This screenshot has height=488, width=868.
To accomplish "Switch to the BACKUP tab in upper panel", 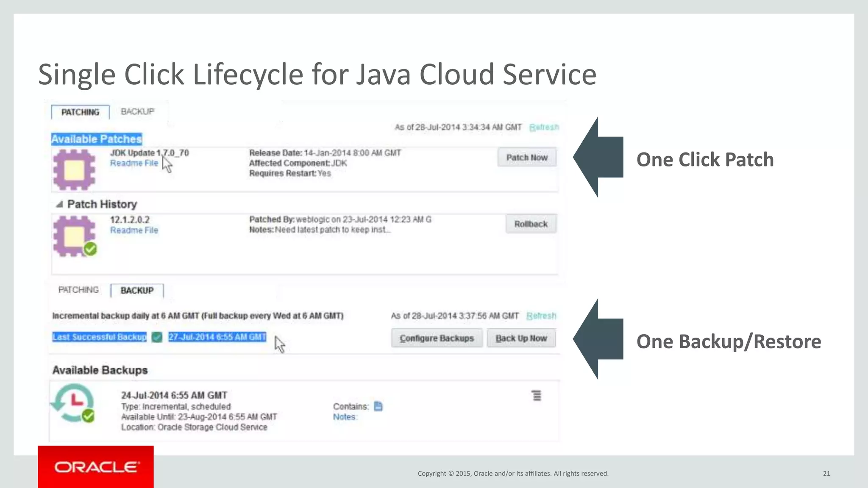I will [x=138, y=111].
